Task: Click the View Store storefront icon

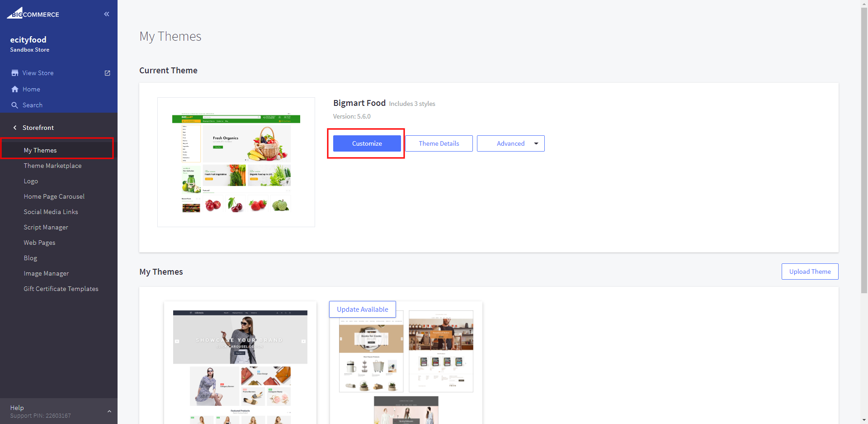Action: pyautogui.click(x=15, y=73)
